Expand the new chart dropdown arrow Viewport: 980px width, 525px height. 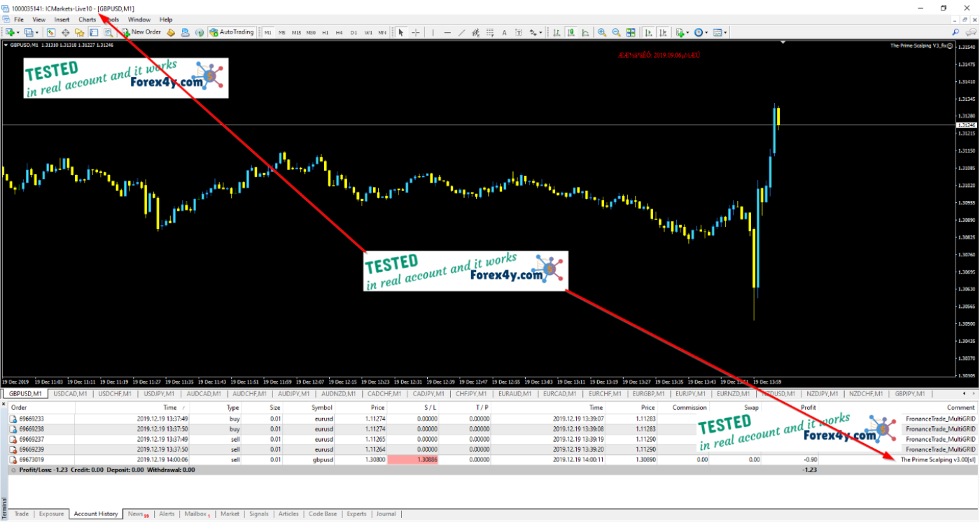coord(19,32)
